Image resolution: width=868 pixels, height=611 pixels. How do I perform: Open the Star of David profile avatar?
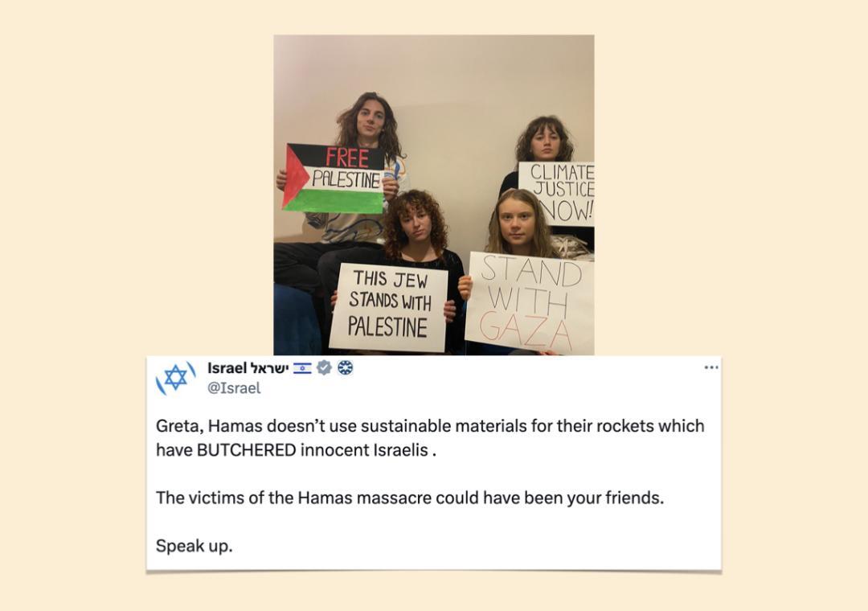click(x=176, y=378)
